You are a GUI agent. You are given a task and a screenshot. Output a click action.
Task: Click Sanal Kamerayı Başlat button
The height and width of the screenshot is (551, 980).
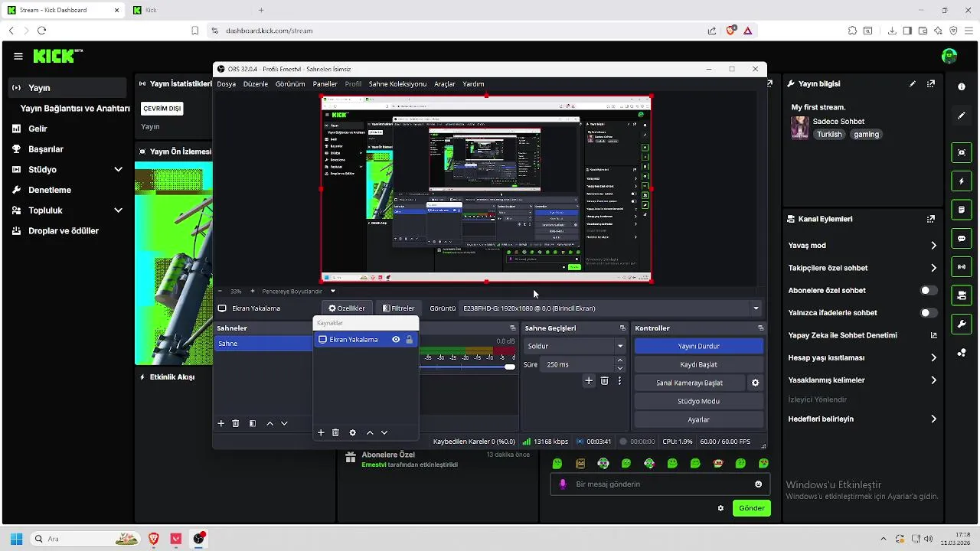coord(689,383)
